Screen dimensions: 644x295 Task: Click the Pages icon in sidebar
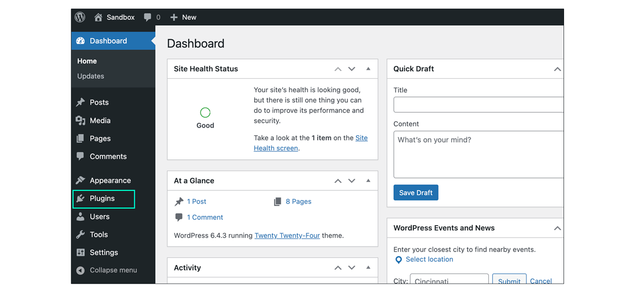80,138
